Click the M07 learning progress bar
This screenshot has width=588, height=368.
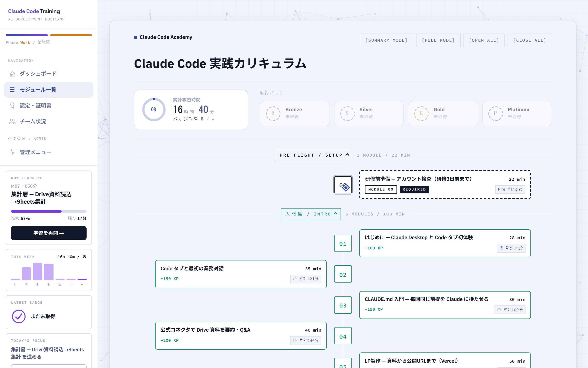tap(49, 212)
